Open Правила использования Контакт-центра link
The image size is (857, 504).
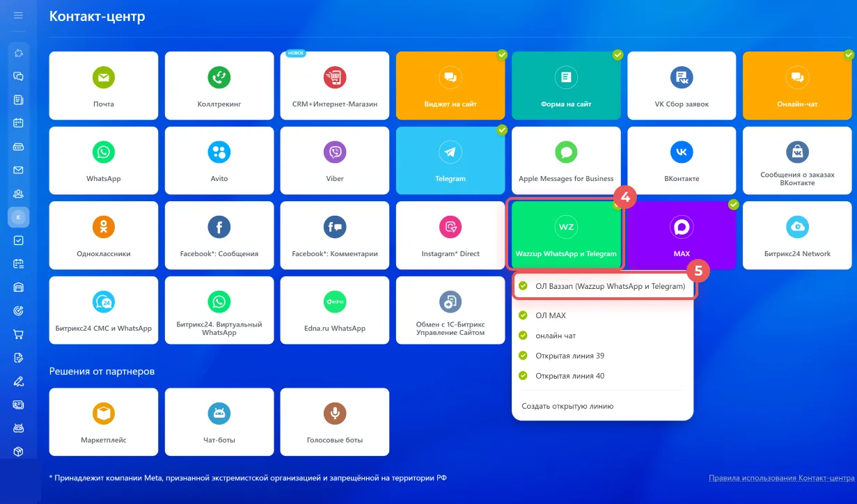[781, 478]
